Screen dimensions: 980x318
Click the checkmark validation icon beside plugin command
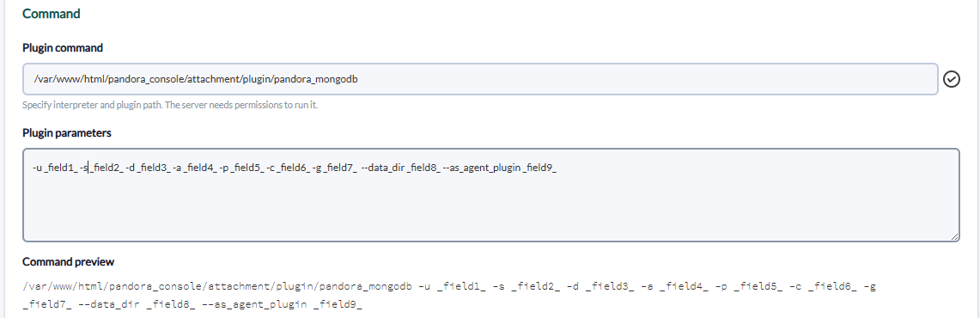pyautogui.click(x=952, y=79)
